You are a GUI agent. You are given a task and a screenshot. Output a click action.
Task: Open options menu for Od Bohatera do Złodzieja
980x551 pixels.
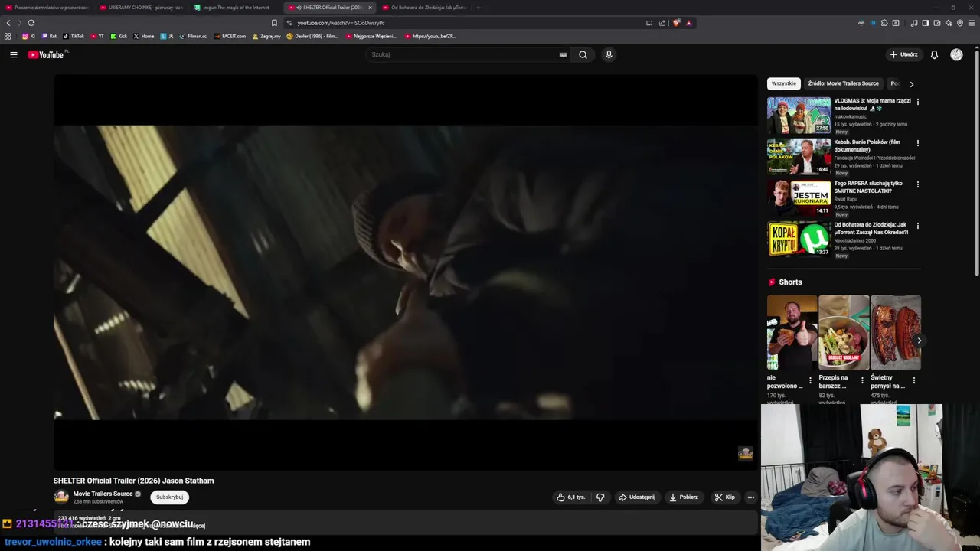(x=918, y=225)
